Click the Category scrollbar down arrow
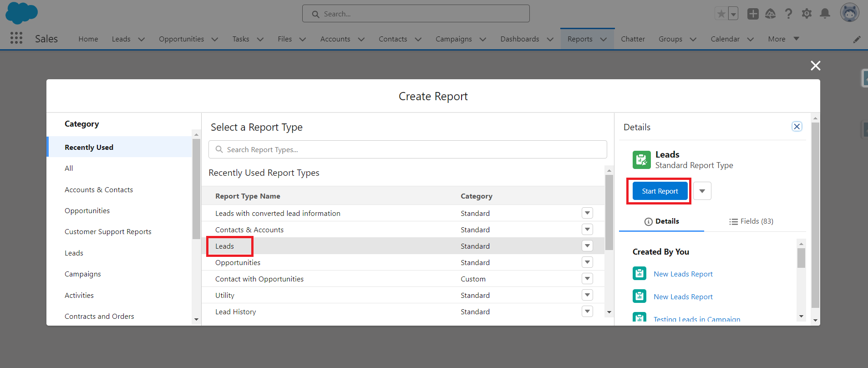 [196, 319]
